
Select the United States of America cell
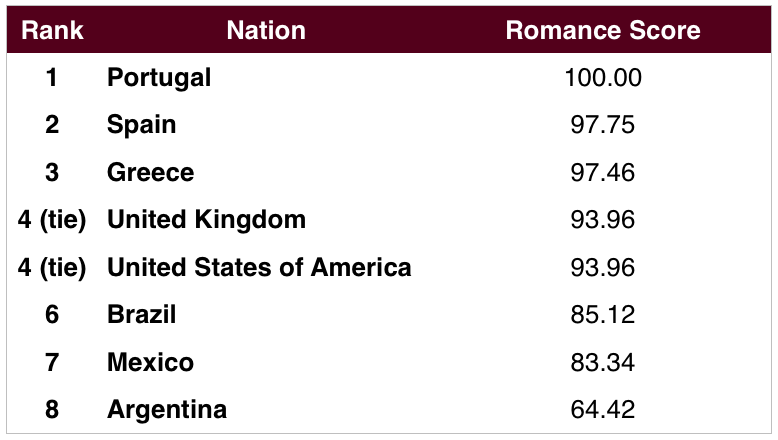[259, 267]
